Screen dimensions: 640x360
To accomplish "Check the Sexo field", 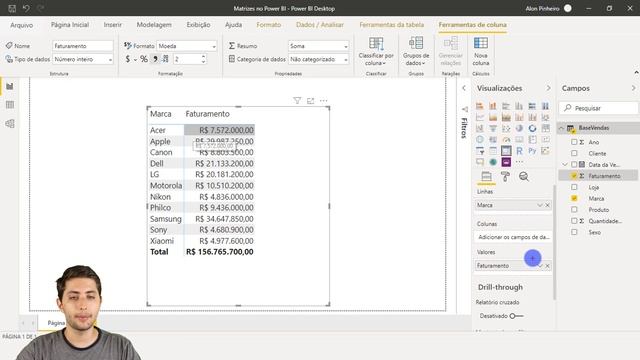I will (x=574, y=232).
